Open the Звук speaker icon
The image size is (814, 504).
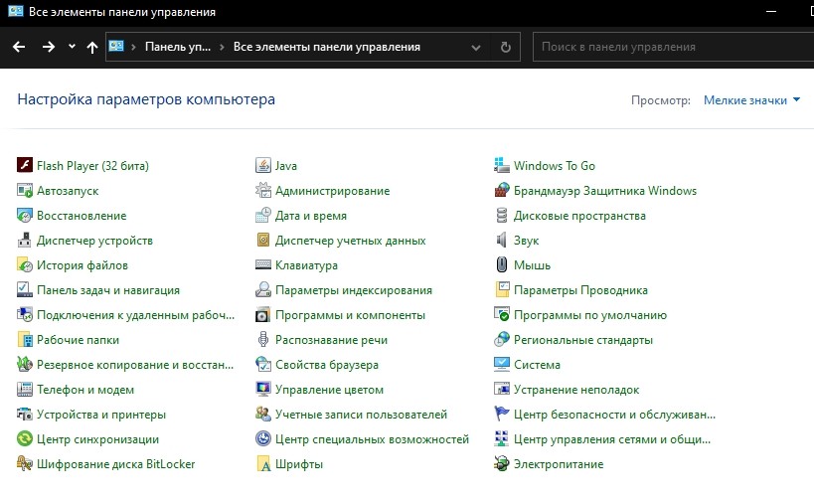click(x=502, y=241)
